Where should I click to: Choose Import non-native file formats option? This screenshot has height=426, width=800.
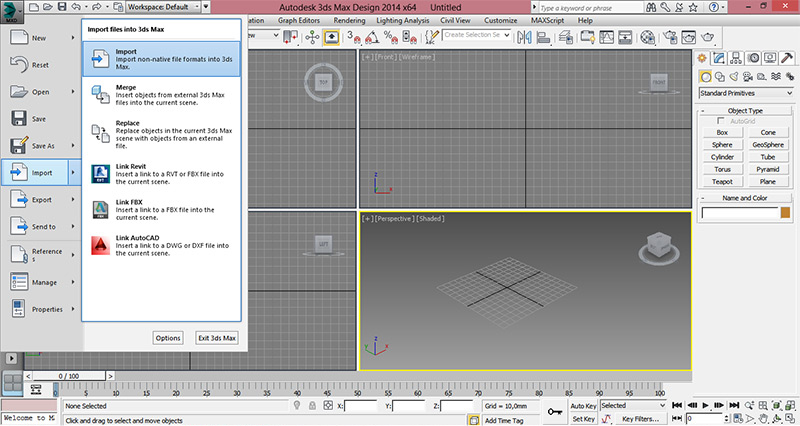(x=161, y=59)
